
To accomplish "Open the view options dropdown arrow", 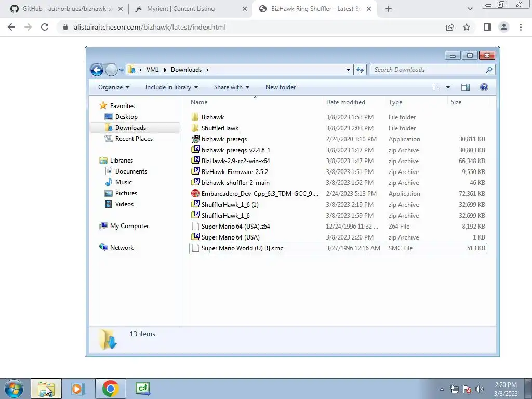I will (448, 87).
